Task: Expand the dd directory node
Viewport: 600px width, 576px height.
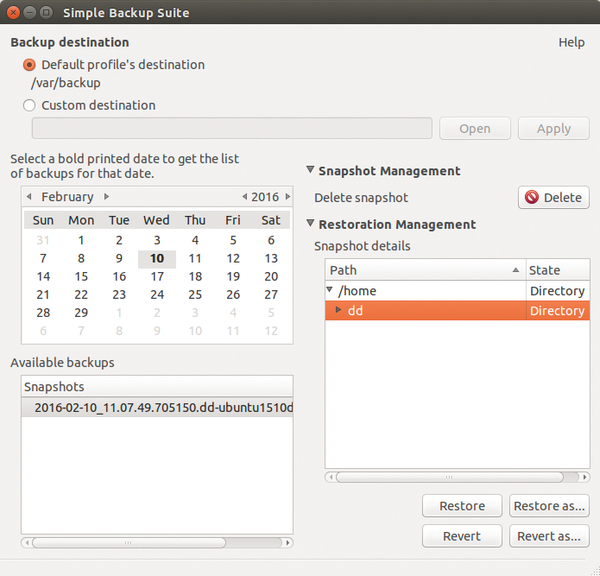Action: [338, 309]
